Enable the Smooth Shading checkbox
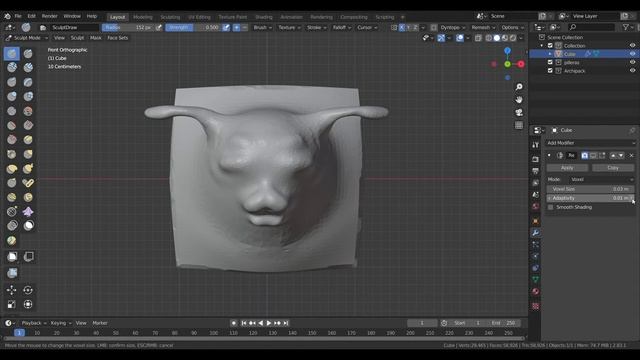 click(551, 207)
